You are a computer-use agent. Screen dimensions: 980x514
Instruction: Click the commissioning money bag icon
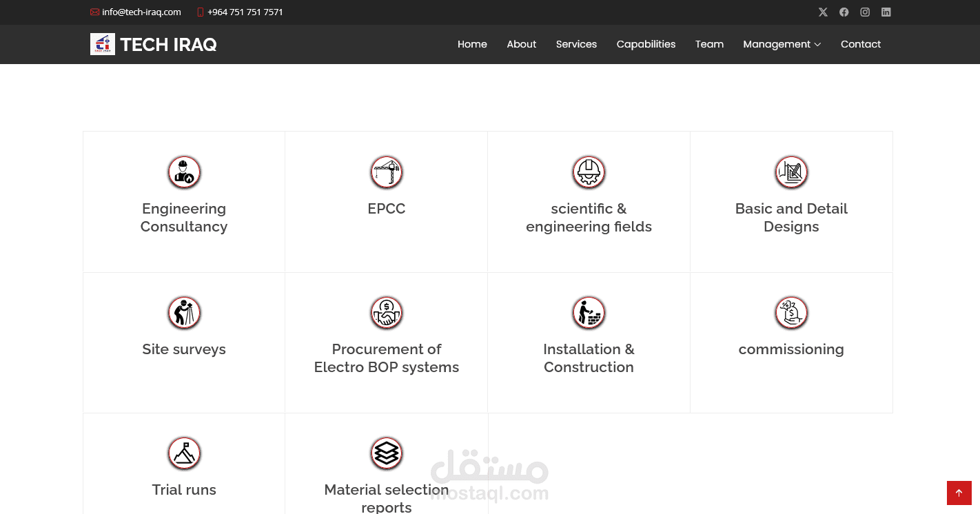pos(791,313)
